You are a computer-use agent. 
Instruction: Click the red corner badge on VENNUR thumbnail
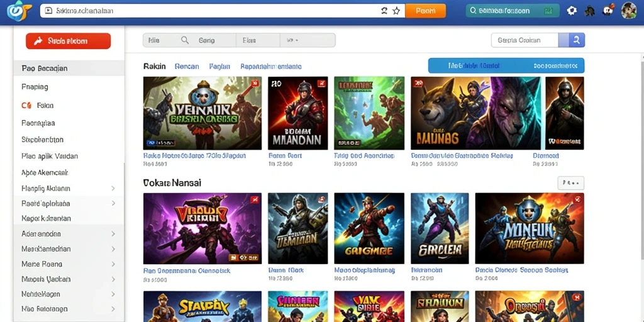[x=255, y=84]
